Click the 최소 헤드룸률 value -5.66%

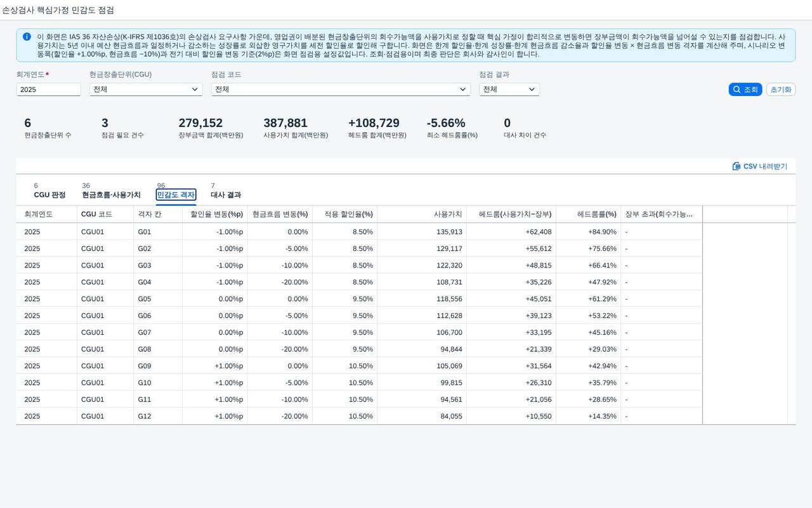tap(446, 123)
